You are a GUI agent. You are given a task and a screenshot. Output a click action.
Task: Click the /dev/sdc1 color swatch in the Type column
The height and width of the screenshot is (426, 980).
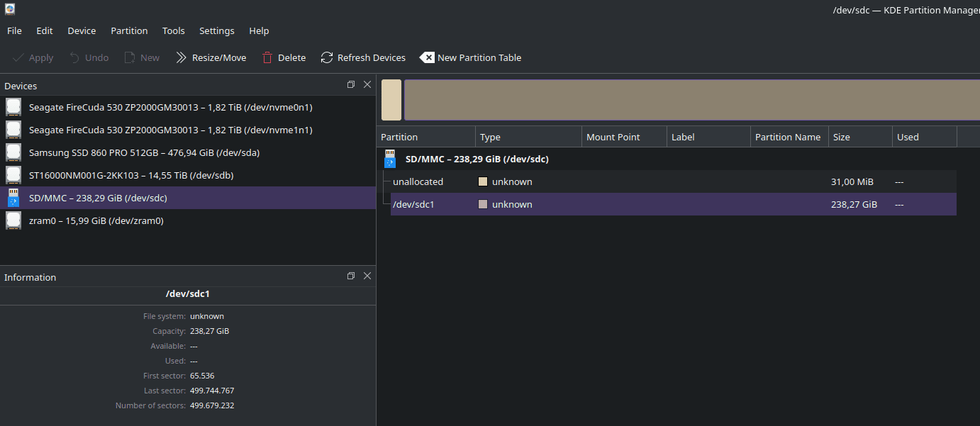[x=483, y=204]
